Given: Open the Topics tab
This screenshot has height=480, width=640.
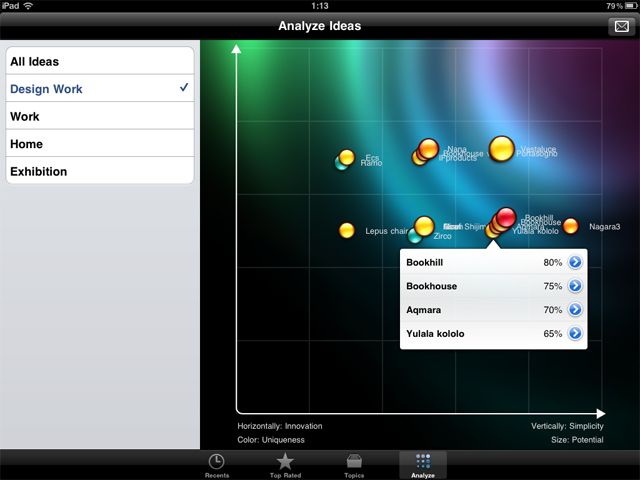Looking at the screenshot, I should 353,465.
